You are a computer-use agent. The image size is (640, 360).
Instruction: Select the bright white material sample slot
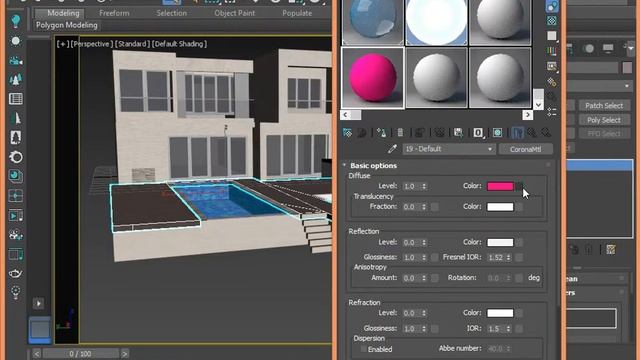[x=436, y=22]
